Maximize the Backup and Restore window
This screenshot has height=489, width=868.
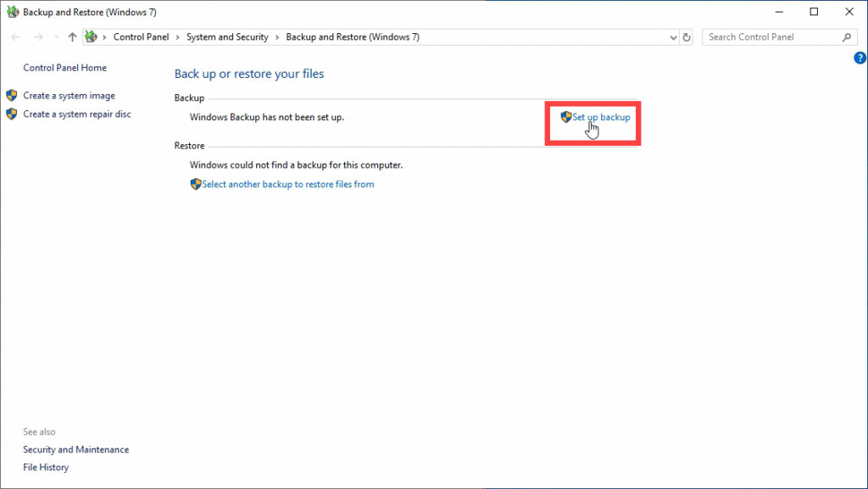point(814,12)
